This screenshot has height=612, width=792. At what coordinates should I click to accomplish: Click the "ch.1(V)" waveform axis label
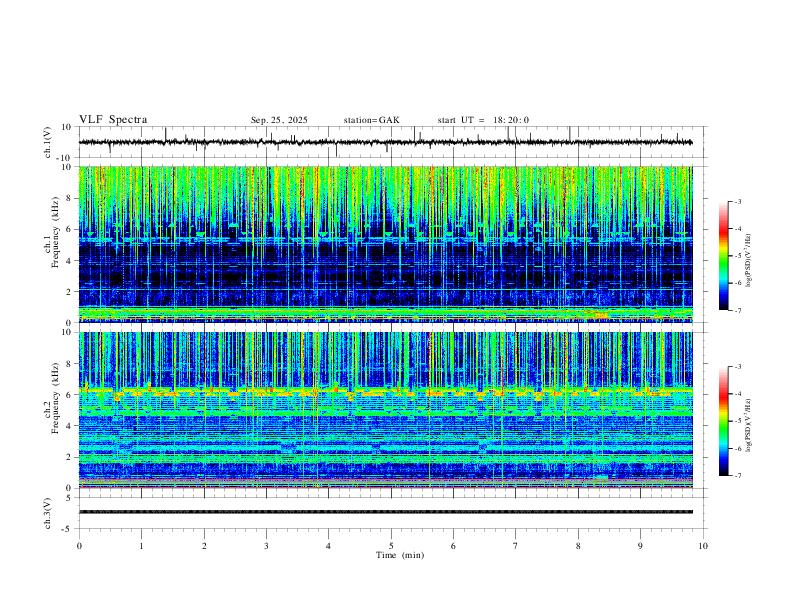48,142
